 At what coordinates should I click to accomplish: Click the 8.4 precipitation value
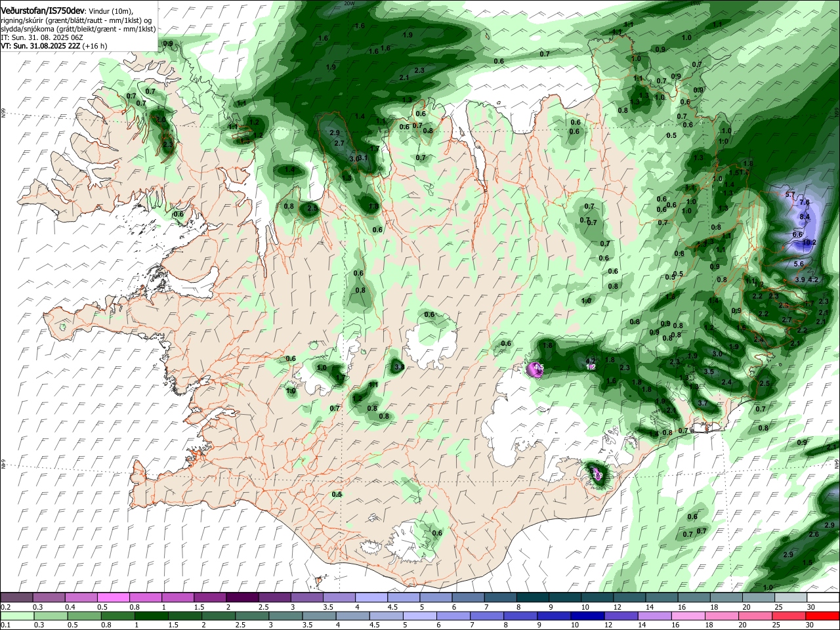pos(805,217)
